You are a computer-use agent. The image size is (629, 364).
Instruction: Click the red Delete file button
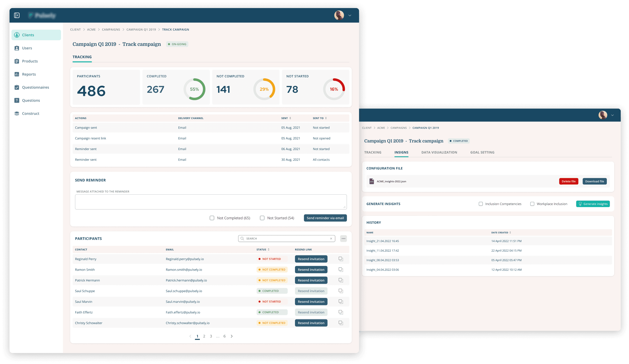[x=568, y=182]
